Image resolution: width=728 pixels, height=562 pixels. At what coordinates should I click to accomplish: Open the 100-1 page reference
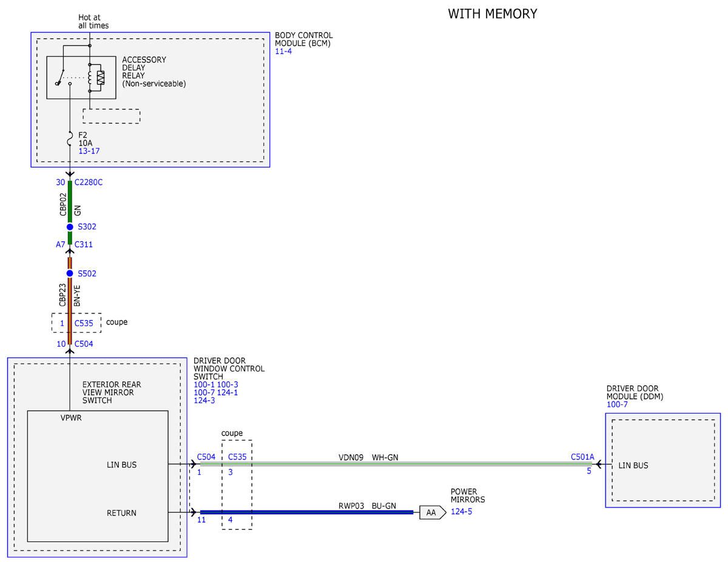coord(204,384)
